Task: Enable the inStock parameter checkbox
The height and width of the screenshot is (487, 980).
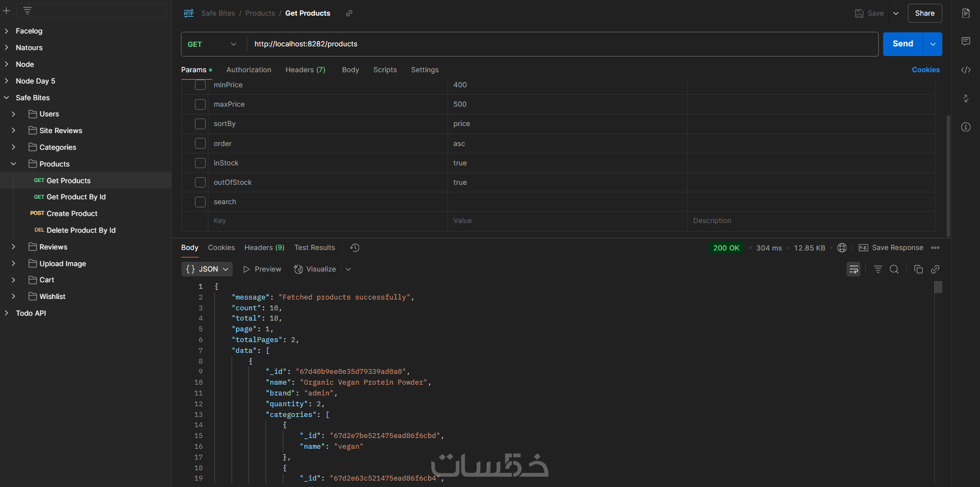Action: click(200, 163)
